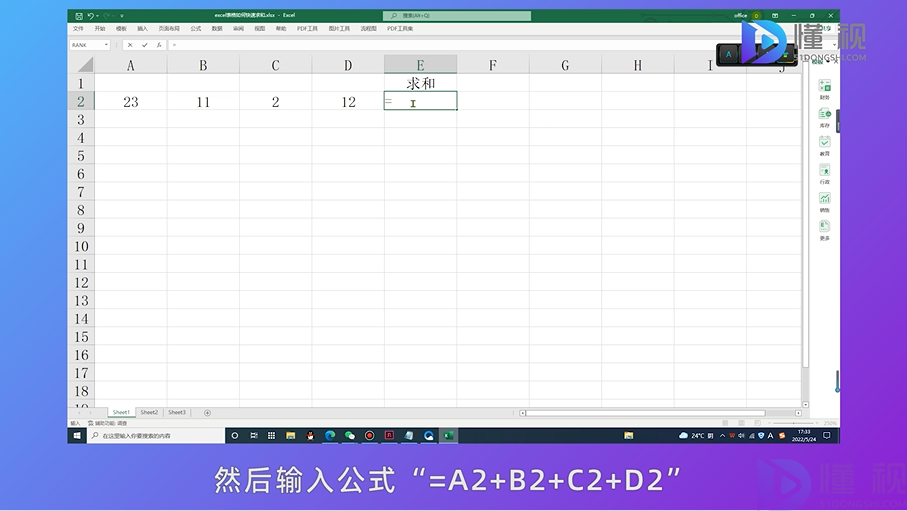Screen dimensions: 907x511
Task: Open 更多 templates in side panel
Action: click(x=824, y=230)
